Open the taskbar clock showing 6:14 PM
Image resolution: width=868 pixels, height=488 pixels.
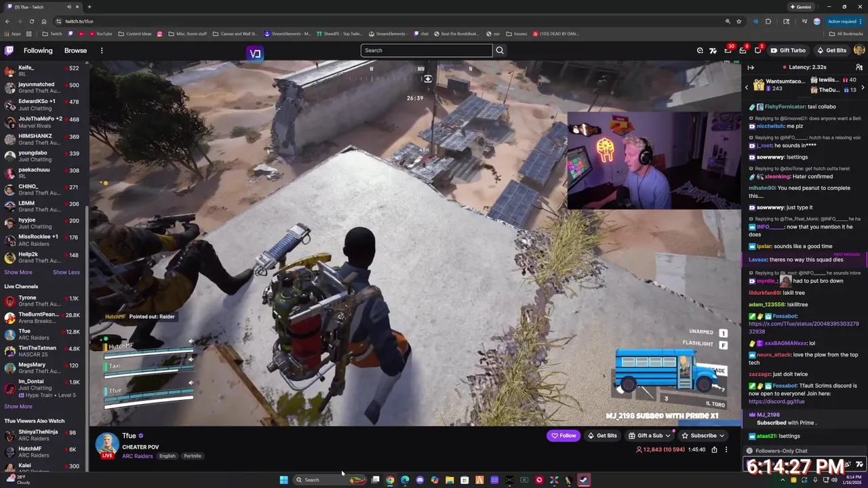pos(852,480)
